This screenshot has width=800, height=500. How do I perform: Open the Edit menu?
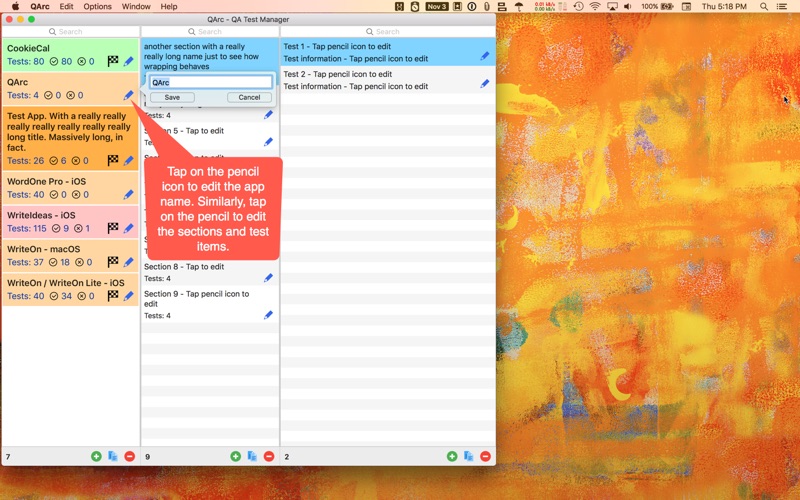pyautogui.click(x=66, y=7)
